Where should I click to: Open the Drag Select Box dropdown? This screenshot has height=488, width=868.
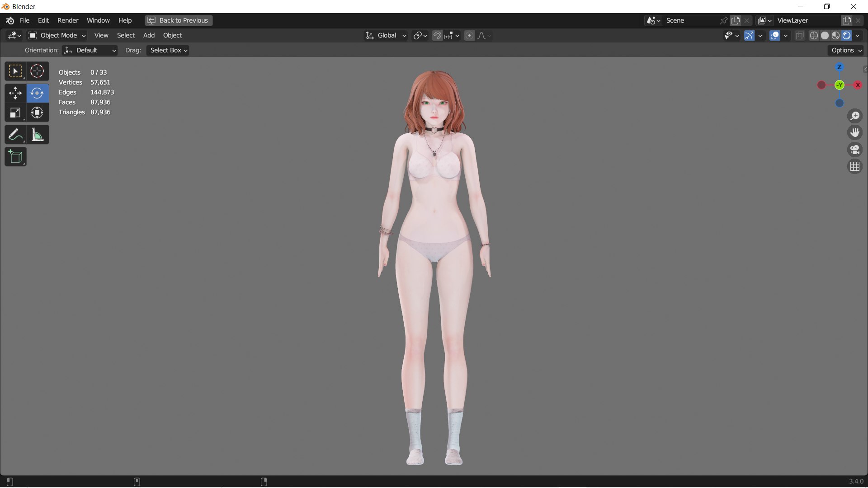coord(168,50)
